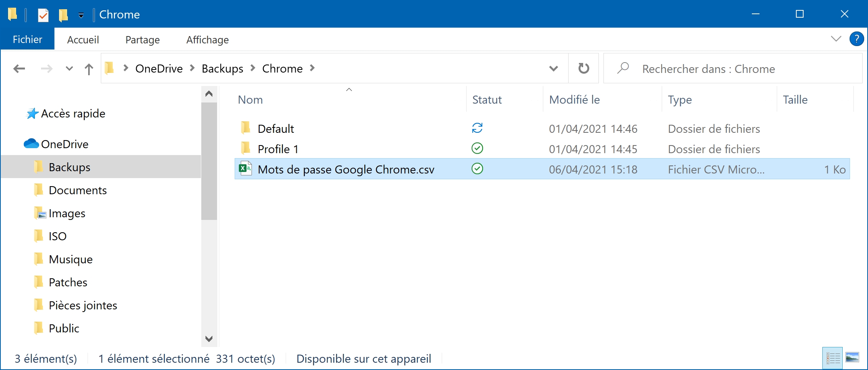Go back with the left arrow
Viewport: 868px width, 370px height.
click(19, 69)
